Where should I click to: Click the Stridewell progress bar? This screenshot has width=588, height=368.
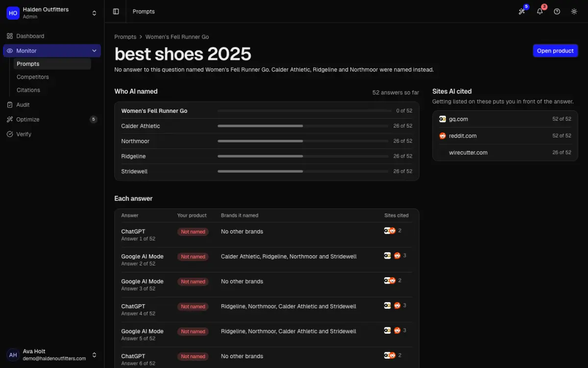click(303, 171)
